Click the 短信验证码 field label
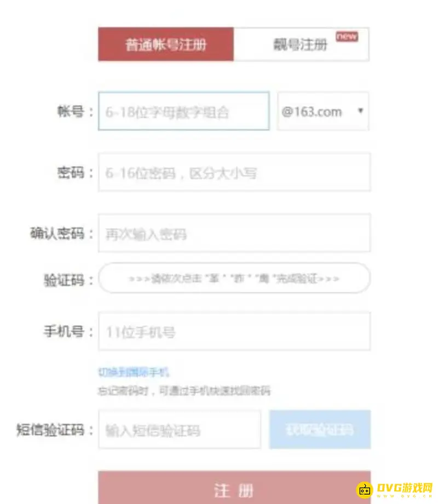Viewport: 438px width, 504px height. 50,430
